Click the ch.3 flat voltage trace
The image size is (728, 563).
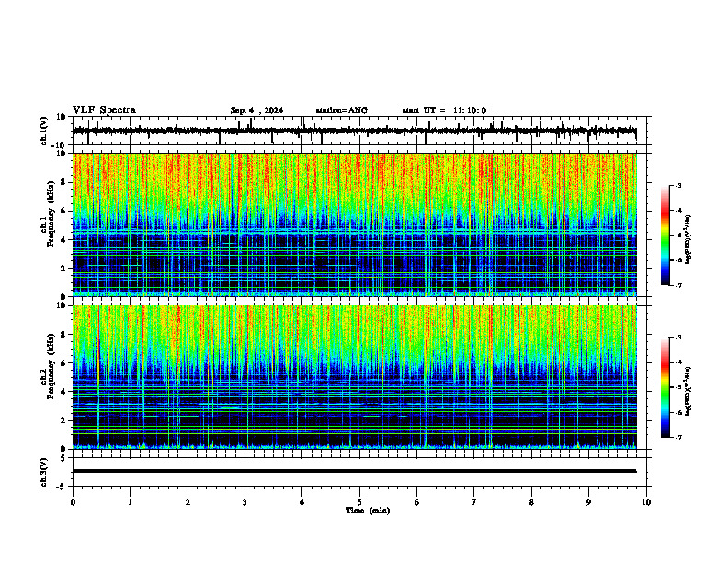tap(354, 471)
